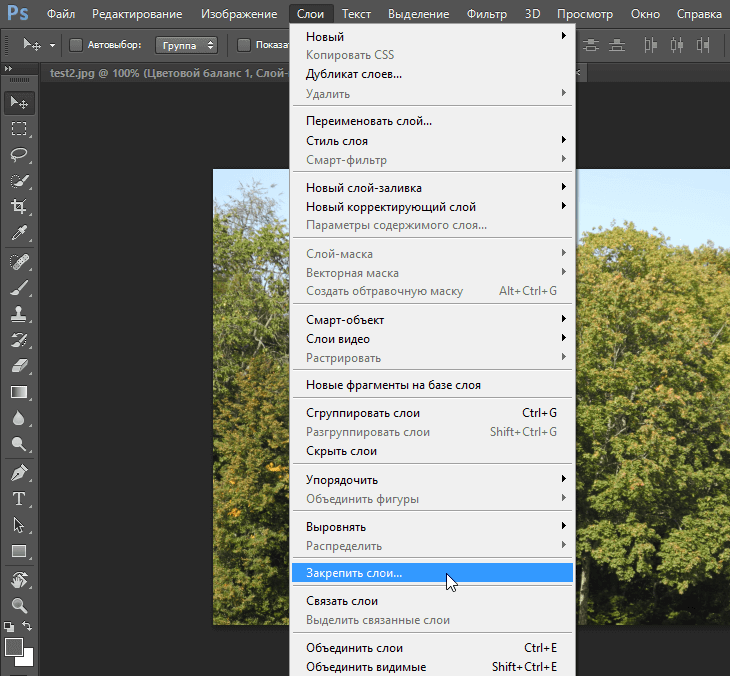Swap foreground and background colors
The height and width of the screenshot is (676, 730).
coord(28,628)
